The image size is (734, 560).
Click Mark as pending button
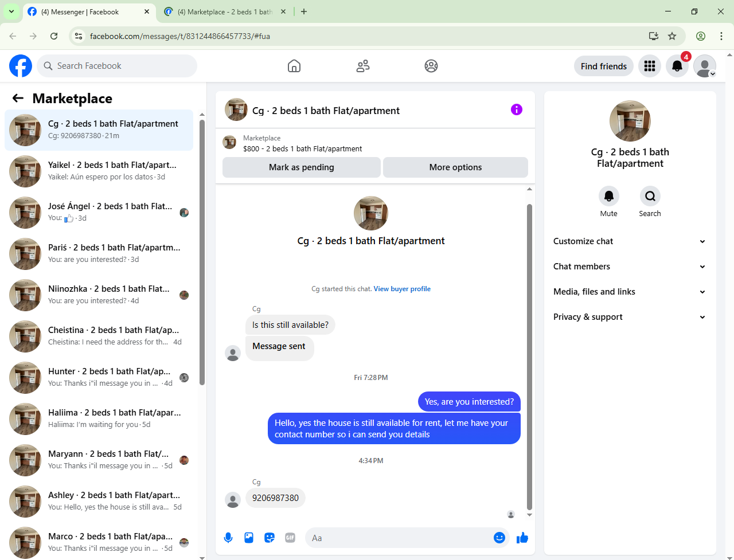[x=302, y=167]
